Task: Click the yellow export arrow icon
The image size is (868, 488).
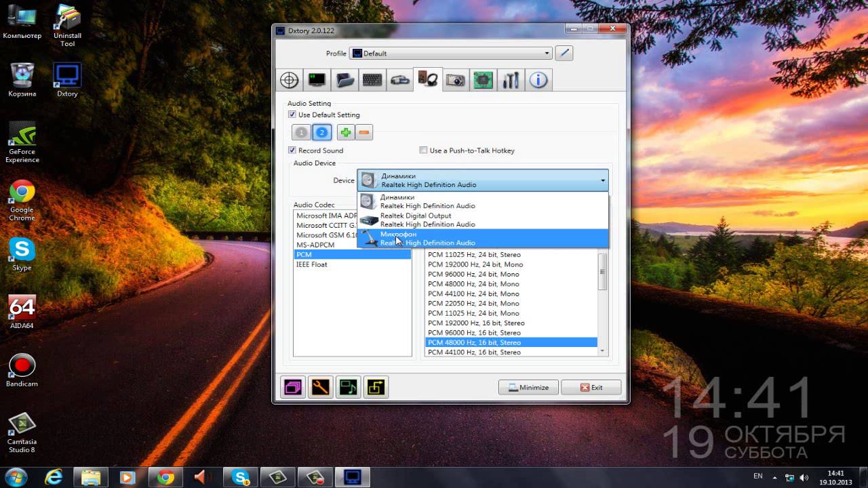Action: [376, 387]
